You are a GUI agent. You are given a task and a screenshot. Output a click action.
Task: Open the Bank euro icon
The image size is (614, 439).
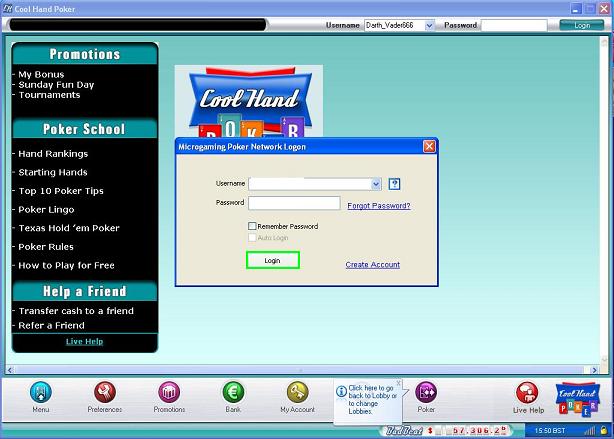pyautogui.click(x=233, y=392)
